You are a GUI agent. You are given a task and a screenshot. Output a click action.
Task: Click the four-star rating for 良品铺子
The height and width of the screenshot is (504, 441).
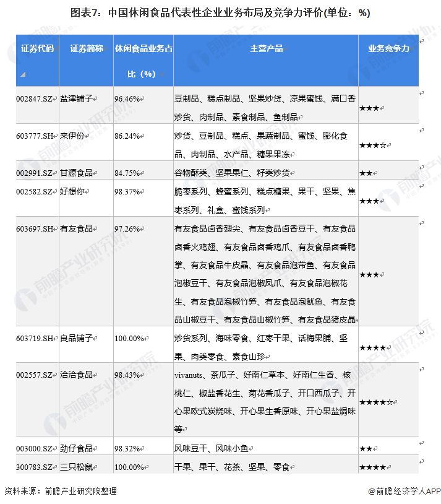[x=372, y=348]
